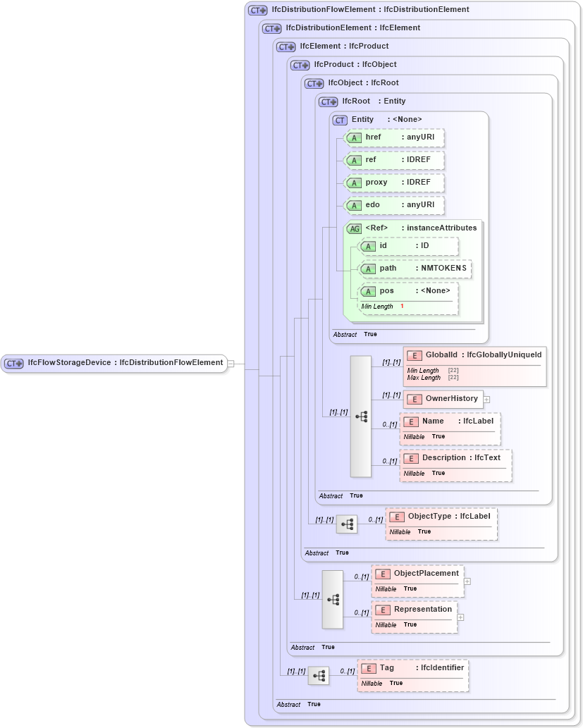Screen dimensions: 583x728
Task: Click the CT icon on the IfcProduct header
Action: pos(300,64)
